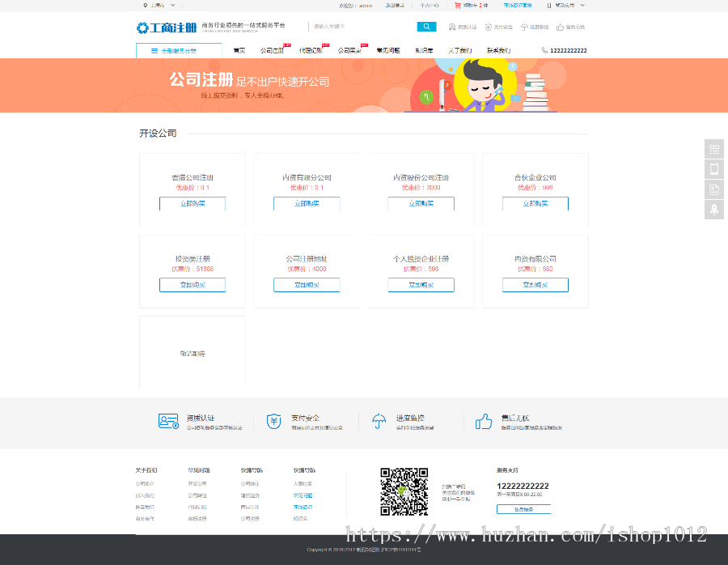Viewport: 728px width, 565px height.
Task: Click the 敬请期待 placeholder card
Action: [x=193, y=353]
